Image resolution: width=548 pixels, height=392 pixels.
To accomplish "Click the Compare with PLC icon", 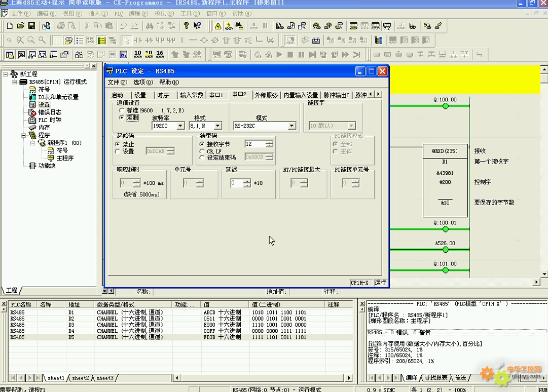I will click(302, 25).
